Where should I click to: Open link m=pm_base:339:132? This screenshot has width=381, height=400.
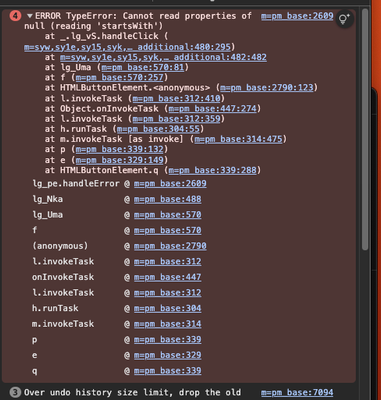119,149
